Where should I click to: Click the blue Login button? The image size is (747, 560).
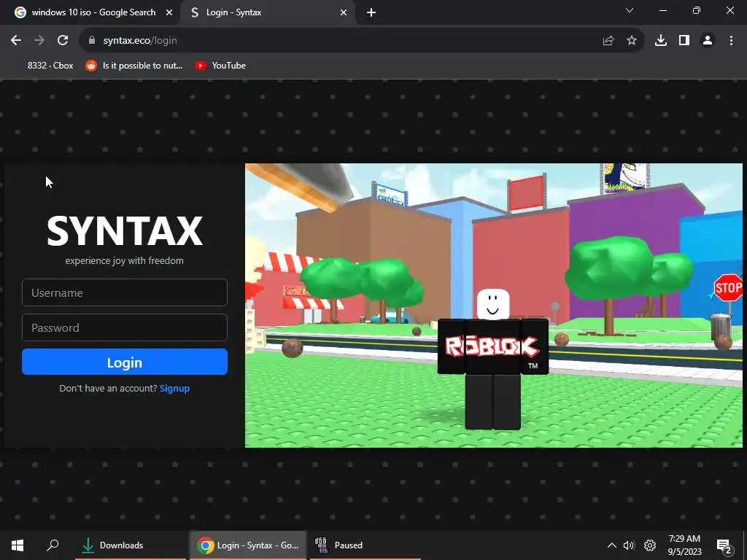tap(124, 362)
